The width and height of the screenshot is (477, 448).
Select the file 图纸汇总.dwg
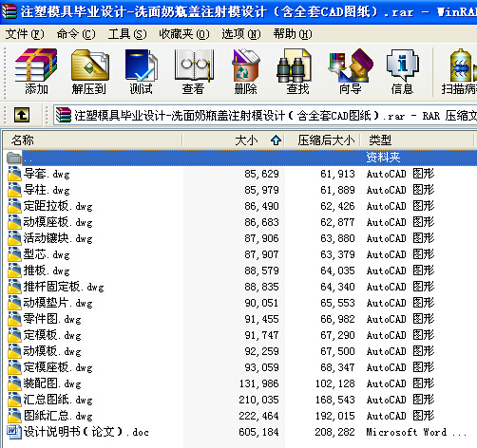coord(58,416)
